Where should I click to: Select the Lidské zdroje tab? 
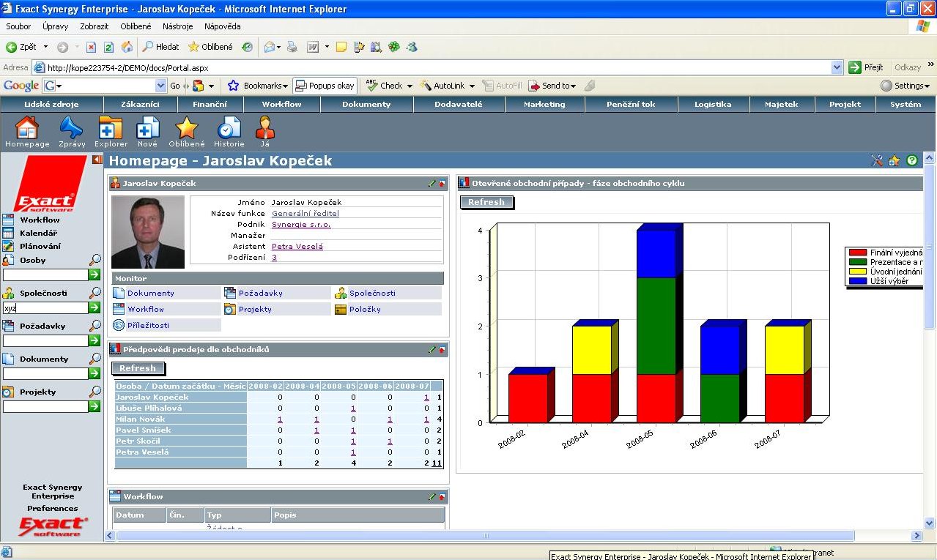tap(51, 104)
